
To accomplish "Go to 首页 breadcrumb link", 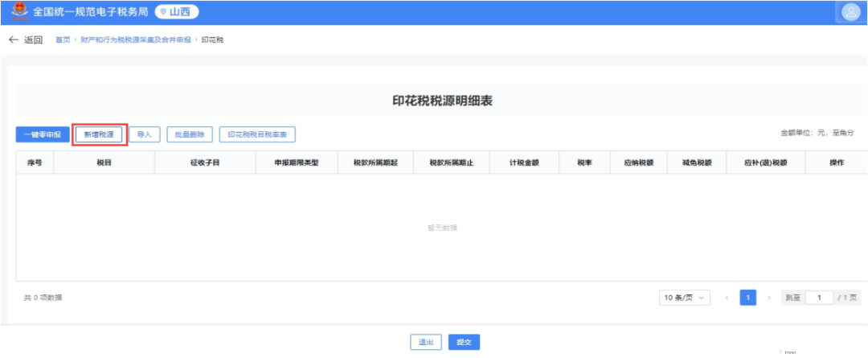I will (63, 40).
